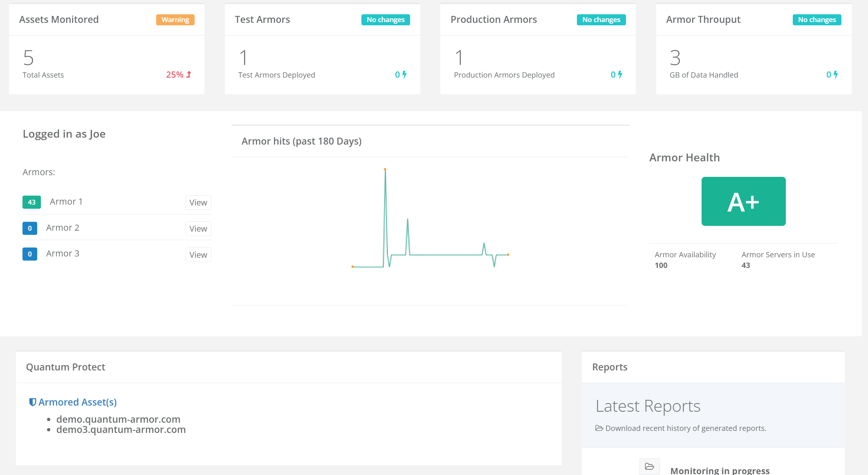Click No changes badge on Armor Throuput

point(817,20)
